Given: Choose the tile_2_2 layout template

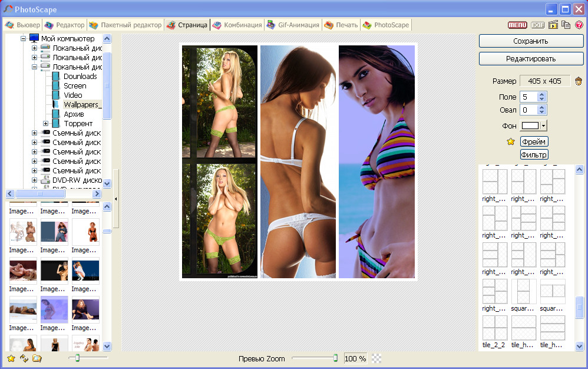Looking at the screenshot, I should pyautogui.click(x=495, y=328).
